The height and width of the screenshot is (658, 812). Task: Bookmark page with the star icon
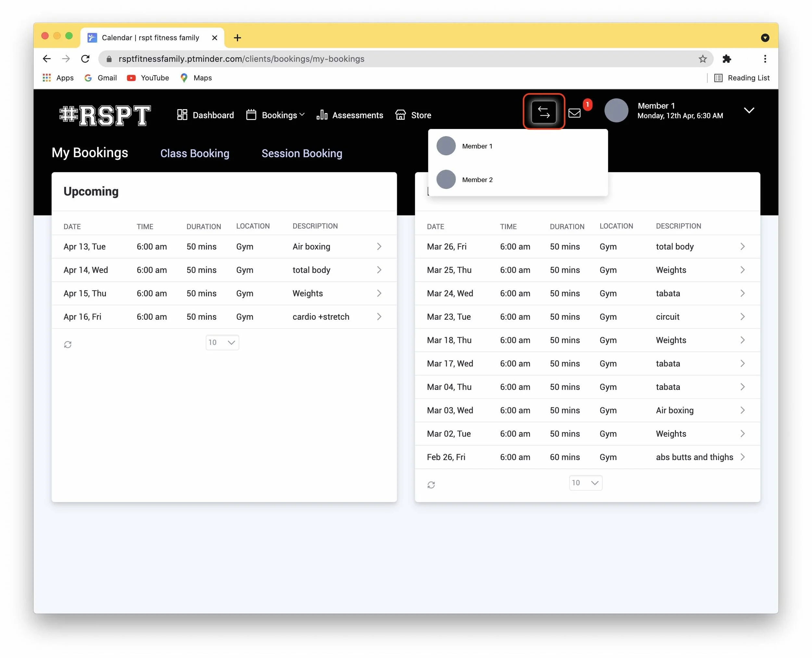[x=702, y=59]
